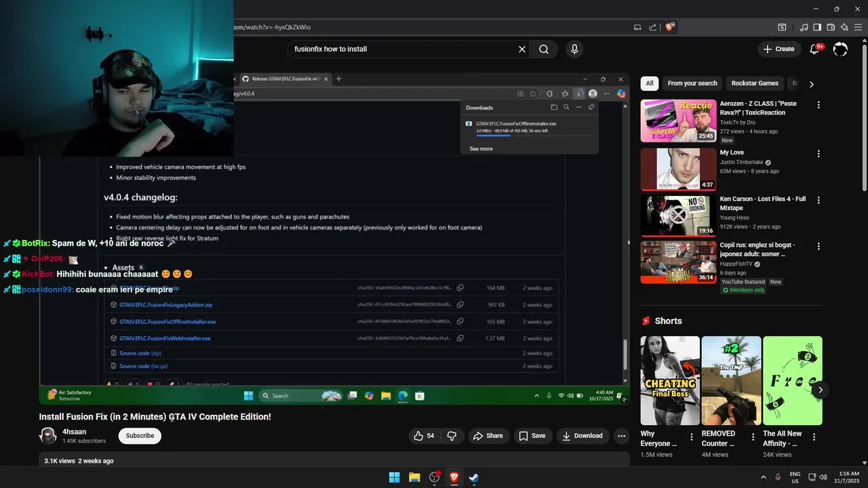Open the taskbar volume icon
Screen dimensions: 868x488
tap(823, 477)
